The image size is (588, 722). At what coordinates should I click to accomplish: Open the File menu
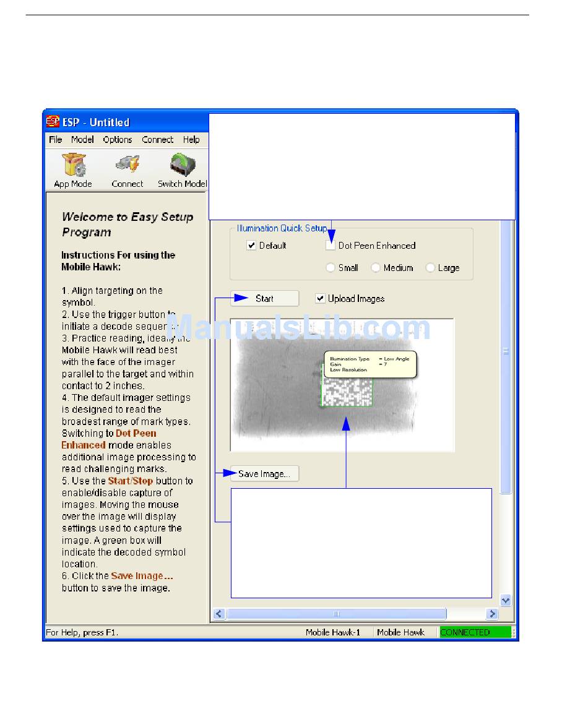click(55, 140)
